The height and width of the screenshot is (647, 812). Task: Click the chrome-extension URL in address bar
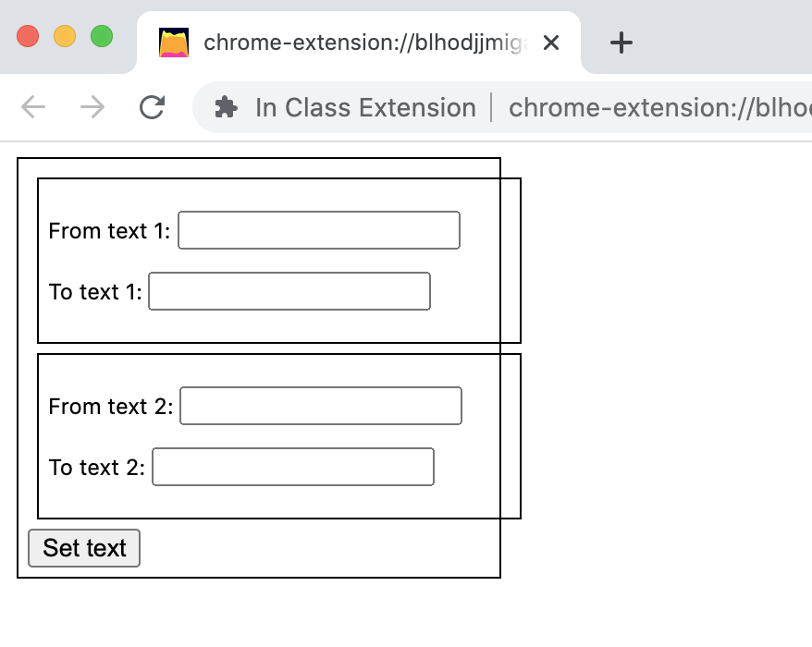coord(658,108)
